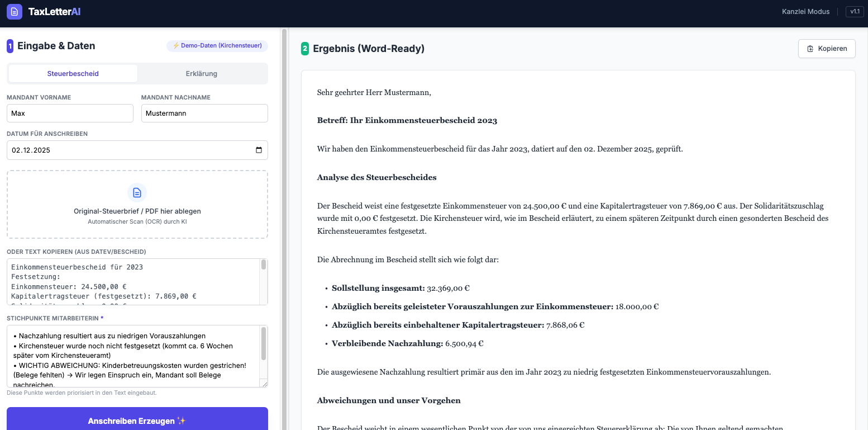This screenshot has width=868, height=430.
Task: Activate the Demo-Daten (Kirchensteuer) chip
Action: click(217, 46)
